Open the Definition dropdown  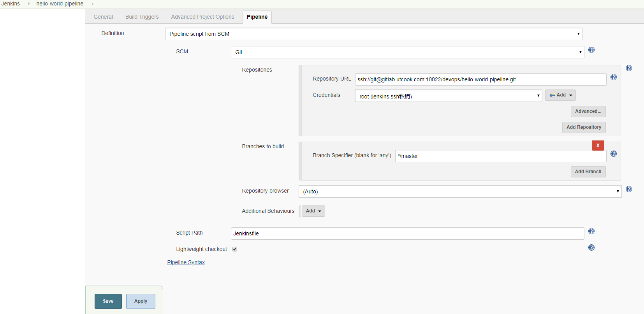point(373,34)
